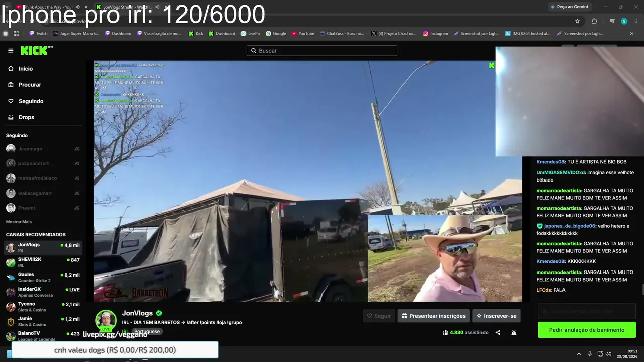Open followed channel Phasiot
This screenshot has height=362, width=644.
pyautogui.click(x=42, y=208)
